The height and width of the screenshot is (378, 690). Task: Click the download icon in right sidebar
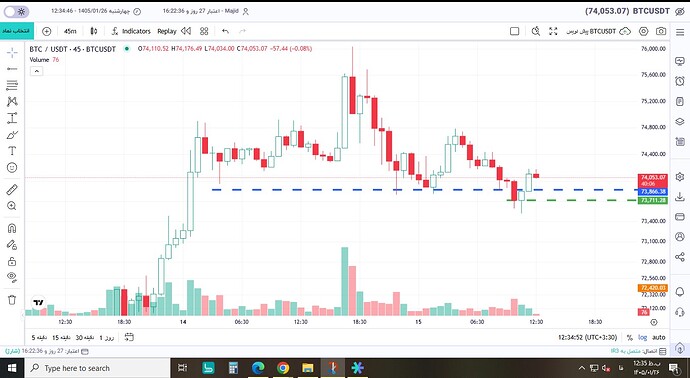(680, 197)
